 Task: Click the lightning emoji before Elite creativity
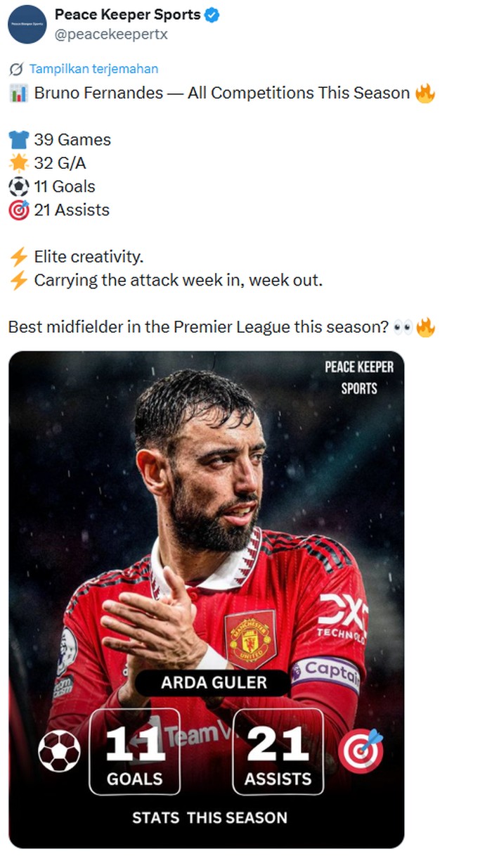point(18,257)
